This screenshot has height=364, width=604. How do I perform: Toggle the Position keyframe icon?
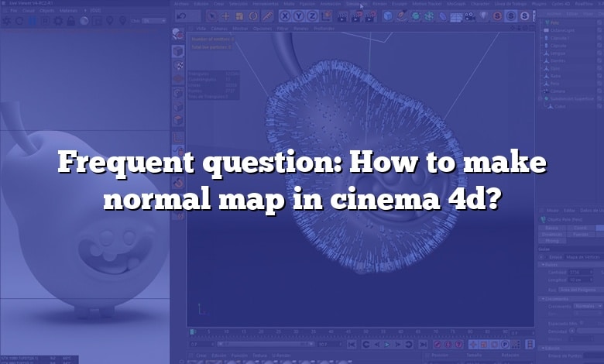pos(473,345)
